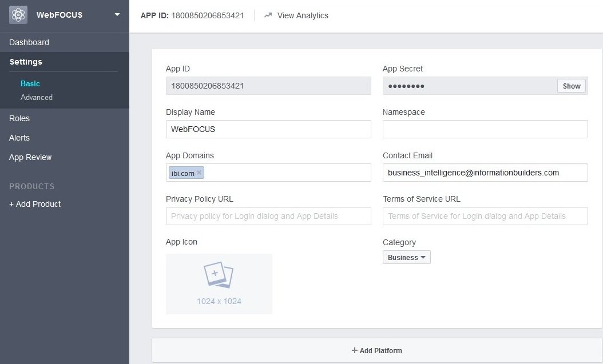Click the App ID field
This screenshot has width=603, height=364.
pyautogui.click(x=268, y=86)
